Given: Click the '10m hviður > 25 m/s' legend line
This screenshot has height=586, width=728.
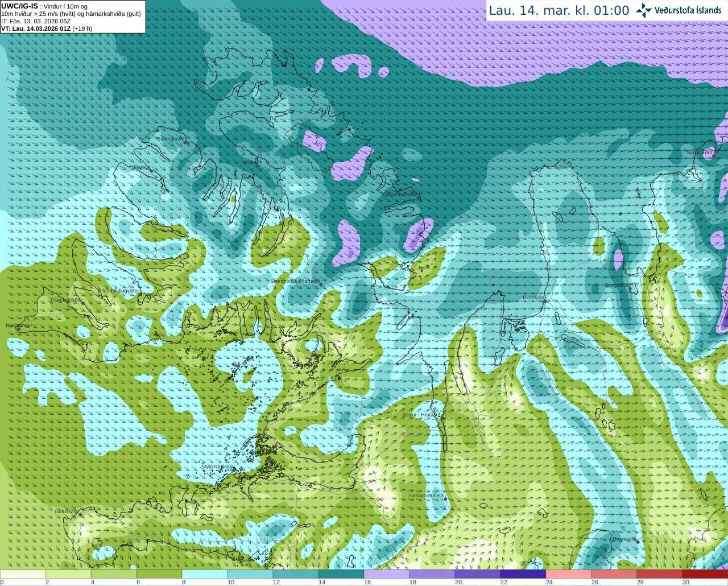Looking at the screenshot, I should pos(71,14).
